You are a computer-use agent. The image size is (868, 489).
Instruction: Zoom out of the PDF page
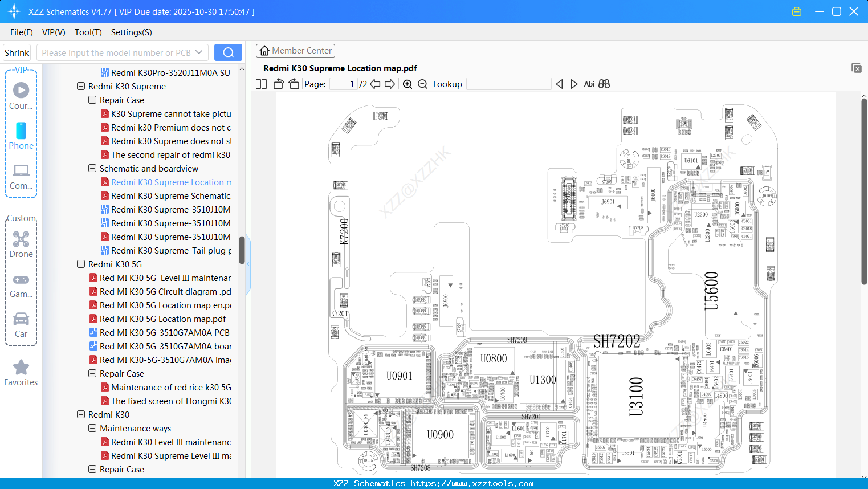422,84
